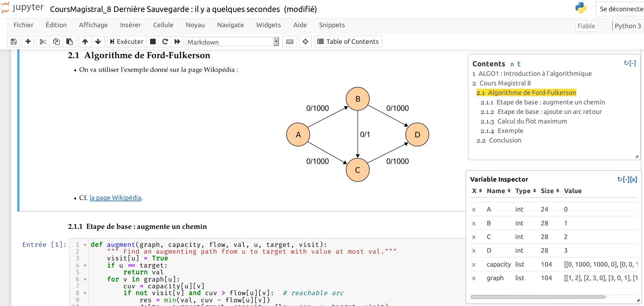Click the Exécuter run button
This screenshot has height=306, width=644.
coord(127,41)
